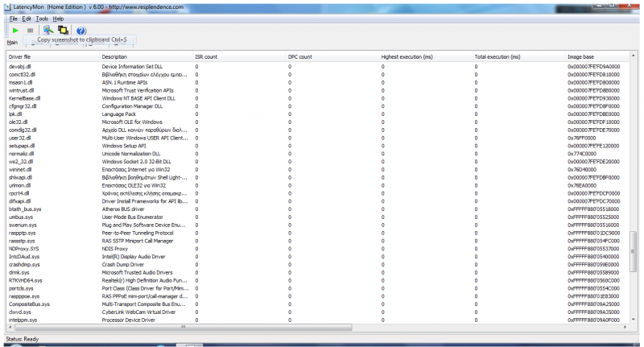Select the intelppm.sys driver row

tap(23, 320)
